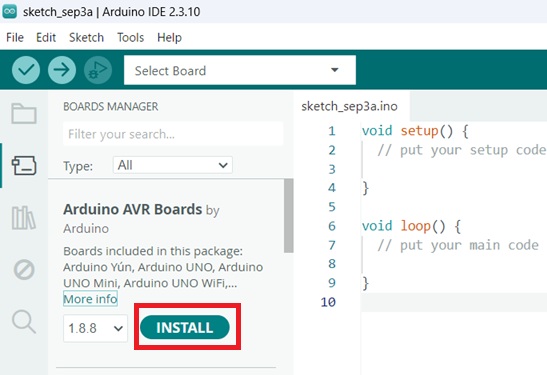
Task: Open the Debug sidebar panel icon
Action: pyautogui.click(x=24, y=270)
